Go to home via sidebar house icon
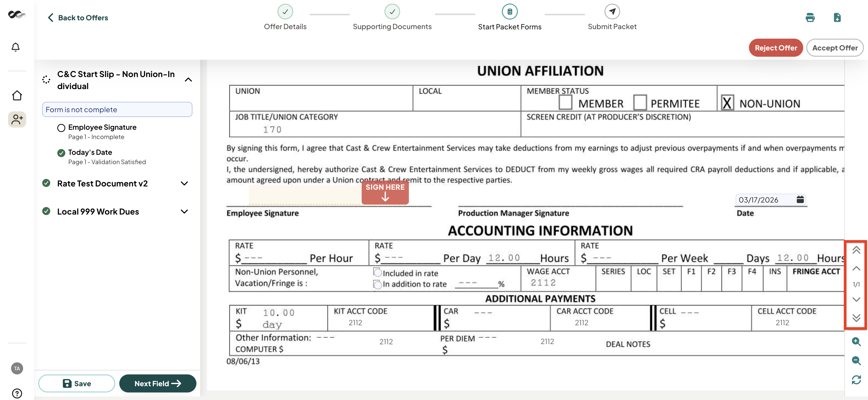The width and height of the screenshot is (868, 400). tap(17, 96)
